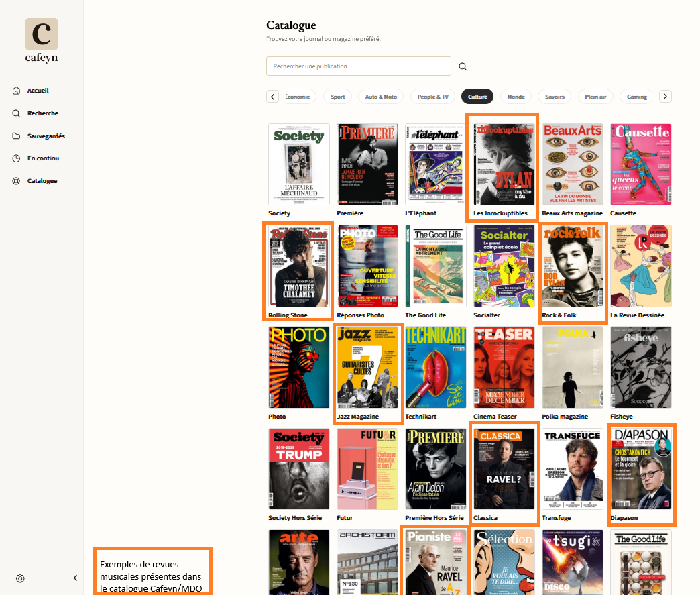Click the Sauvegardés folder icon
Screen dimensions: 700x595
(x=17, y=136)
